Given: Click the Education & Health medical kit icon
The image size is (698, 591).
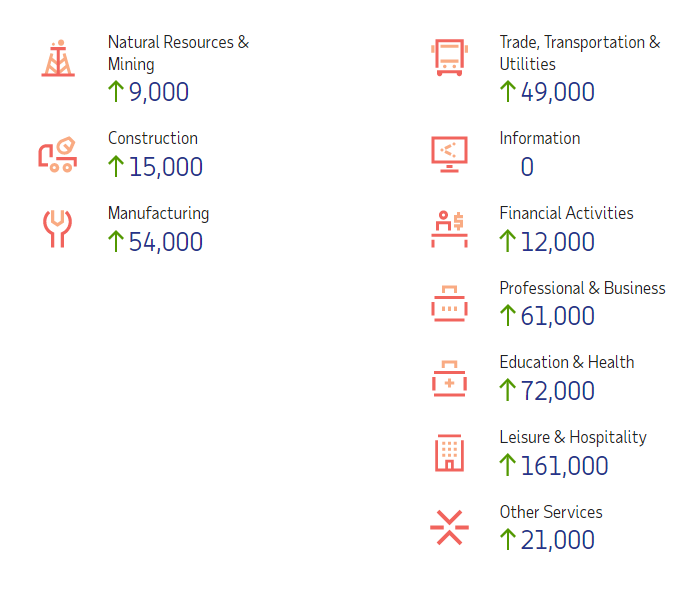Looking at the screenshot, I should 449,379.
